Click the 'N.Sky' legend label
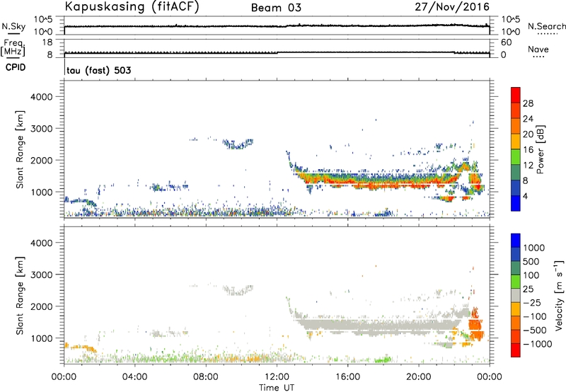The height and width of the screenshot is (392, 566). pos(13,26)
